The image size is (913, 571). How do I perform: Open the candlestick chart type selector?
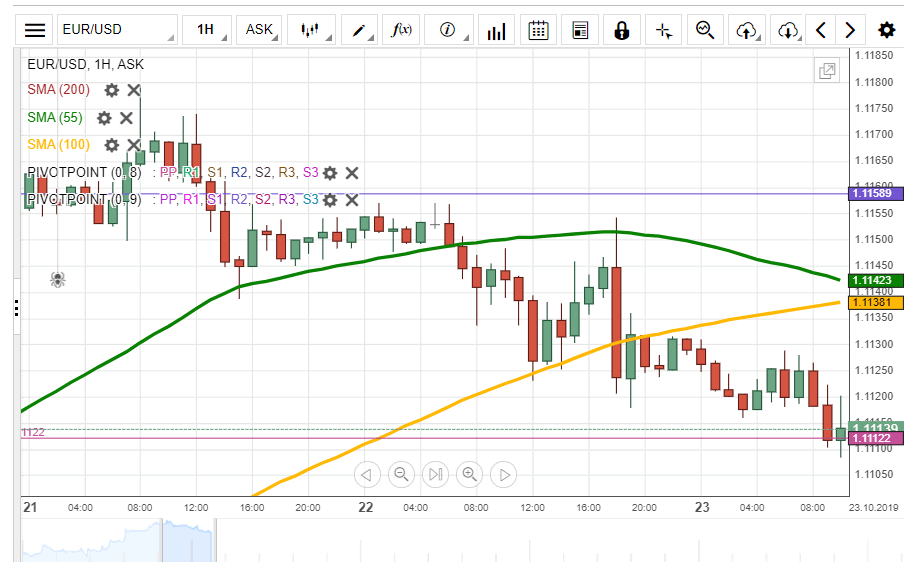click(315, 29)
